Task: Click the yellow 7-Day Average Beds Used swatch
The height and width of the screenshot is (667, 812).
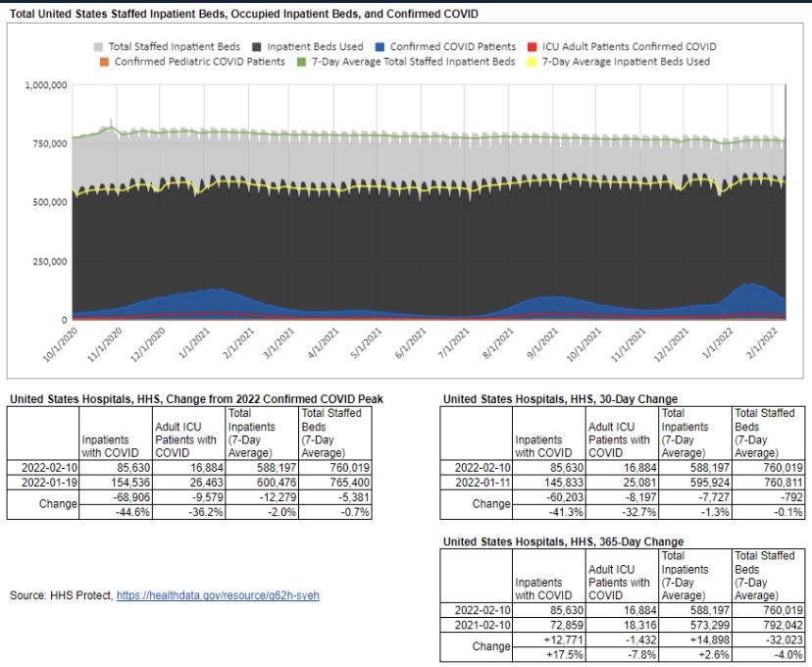Action: pyautogui.click(x=533, y=61)
